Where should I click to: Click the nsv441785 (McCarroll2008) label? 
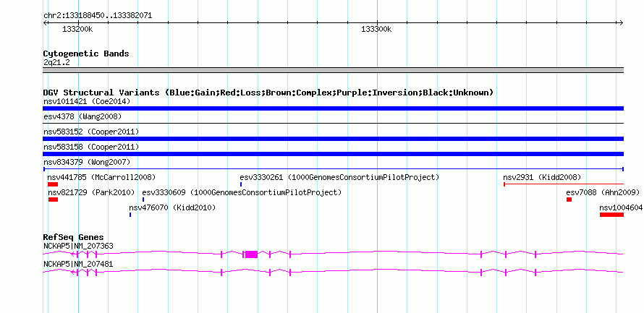pos(101,177)
